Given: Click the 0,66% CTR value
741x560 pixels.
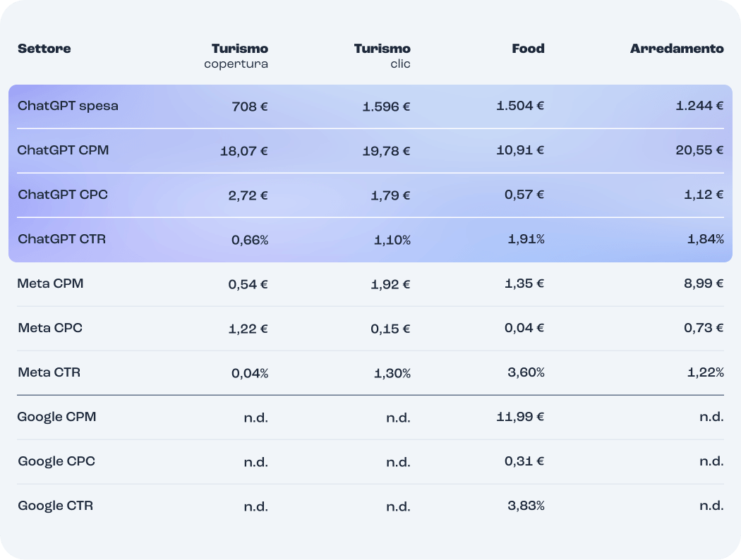Looking at the screenshot, I should pos(250,241).
